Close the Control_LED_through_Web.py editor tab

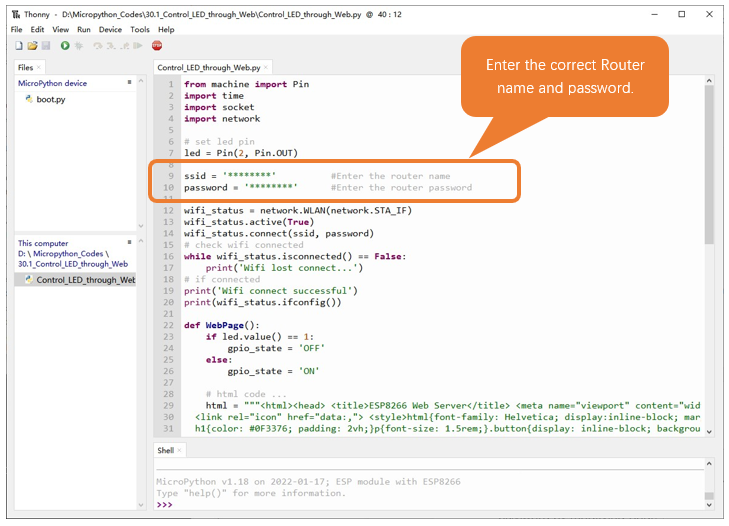[x=265, y=67]
